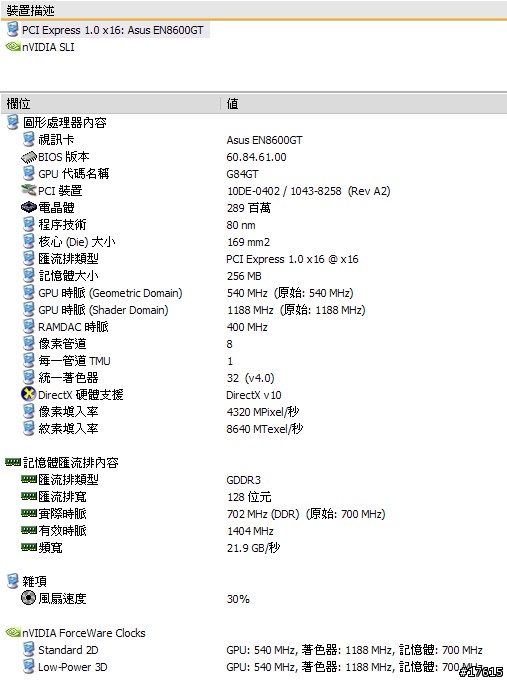This screenshot has width=507, height=680.
Task: Click the memory icon beside 實際時脈
Action: point(29,513)
